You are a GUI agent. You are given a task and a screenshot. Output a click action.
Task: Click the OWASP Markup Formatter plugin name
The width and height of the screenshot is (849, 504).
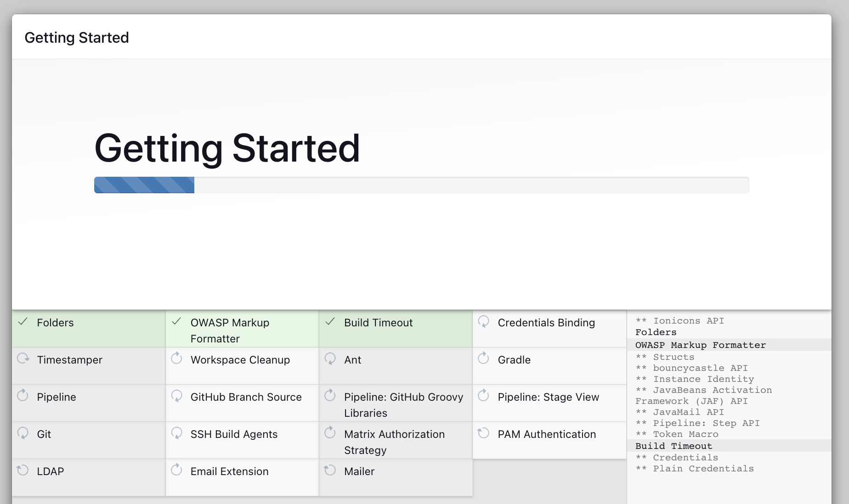(230, 330)
